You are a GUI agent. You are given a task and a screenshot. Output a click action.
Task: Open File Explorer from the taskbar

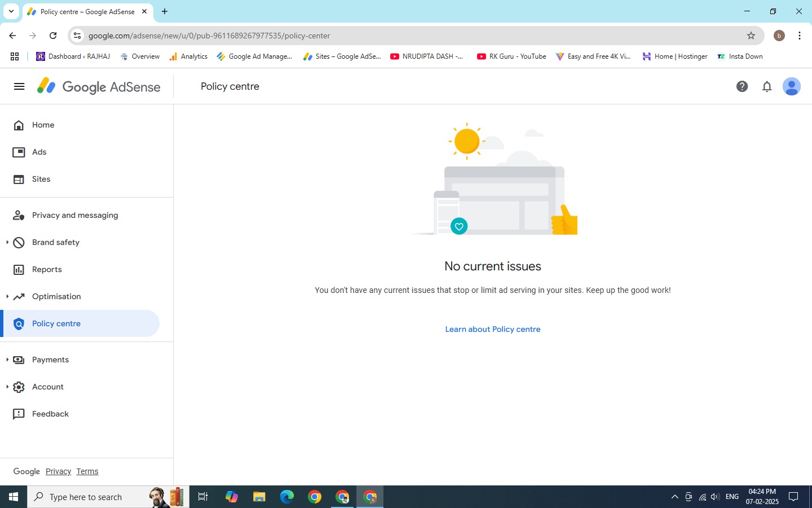point(259,497)
